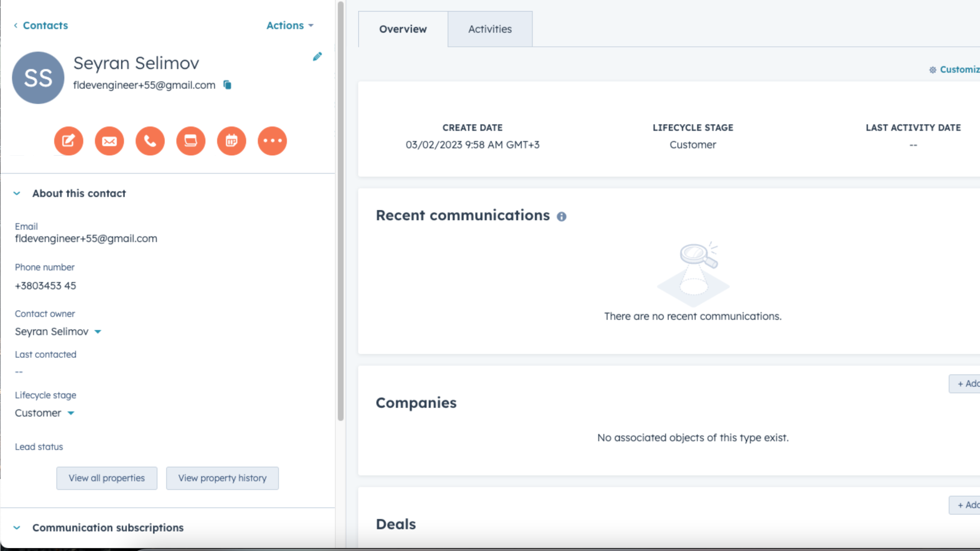Switch to the Activities tab
This screenshot has width=980, height=551.
point(490,28)
